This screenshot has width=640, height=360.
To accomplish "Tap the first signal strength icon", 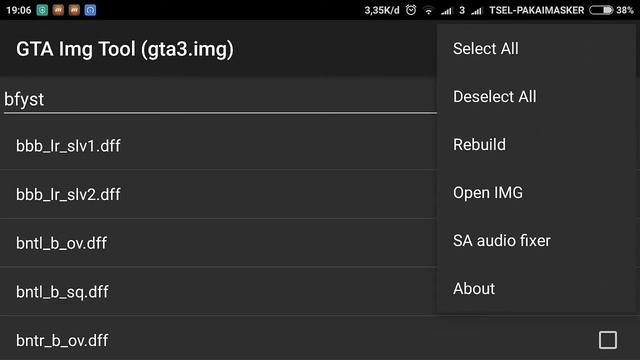I will (447, 11).
